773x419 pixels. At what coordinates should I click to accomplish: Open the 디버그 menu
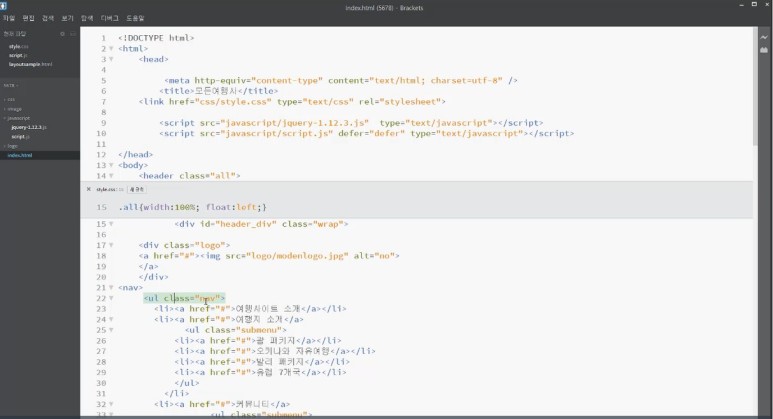(x=109, y=18)
